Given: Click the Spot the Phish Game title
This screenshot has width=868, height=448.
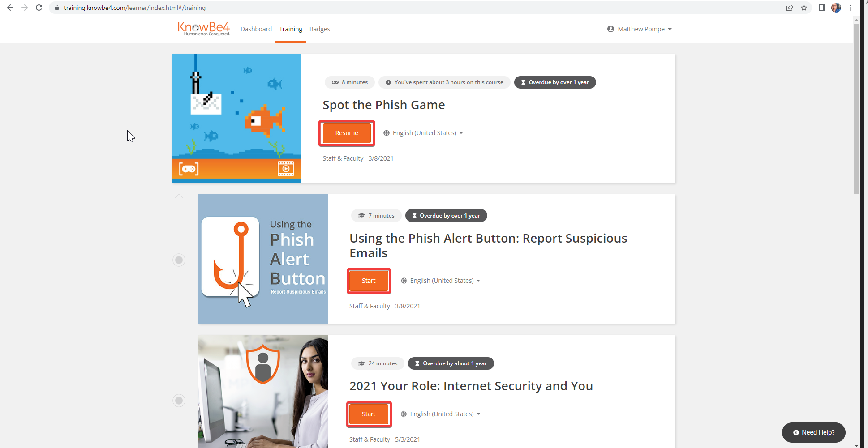Looking at the screenshot, I should 384,105.
